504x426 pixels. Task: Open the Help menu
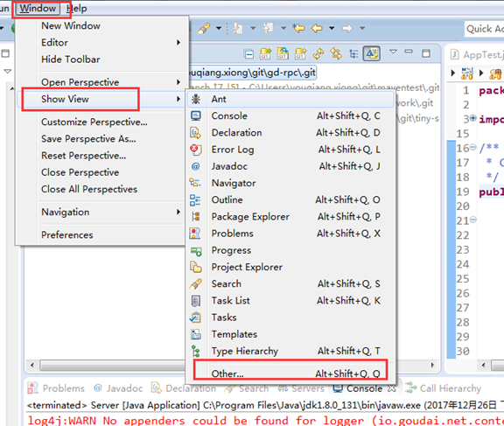tap(77, 9)
